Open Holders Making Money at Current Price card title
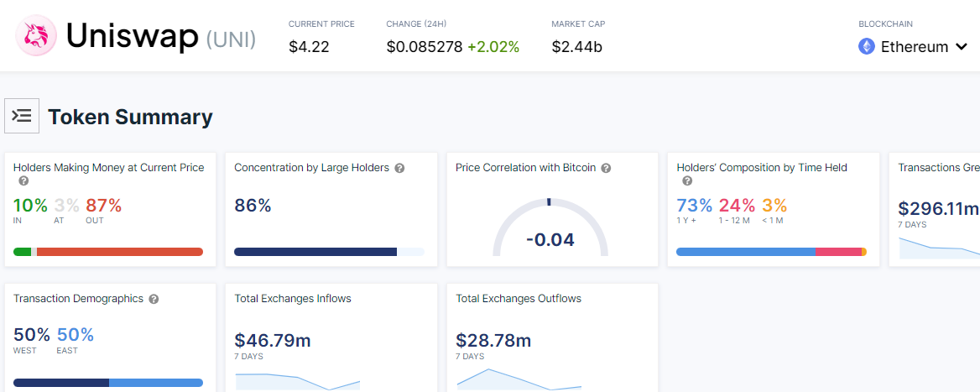Viewport: 980px width, 392px height. pos(109,168)
